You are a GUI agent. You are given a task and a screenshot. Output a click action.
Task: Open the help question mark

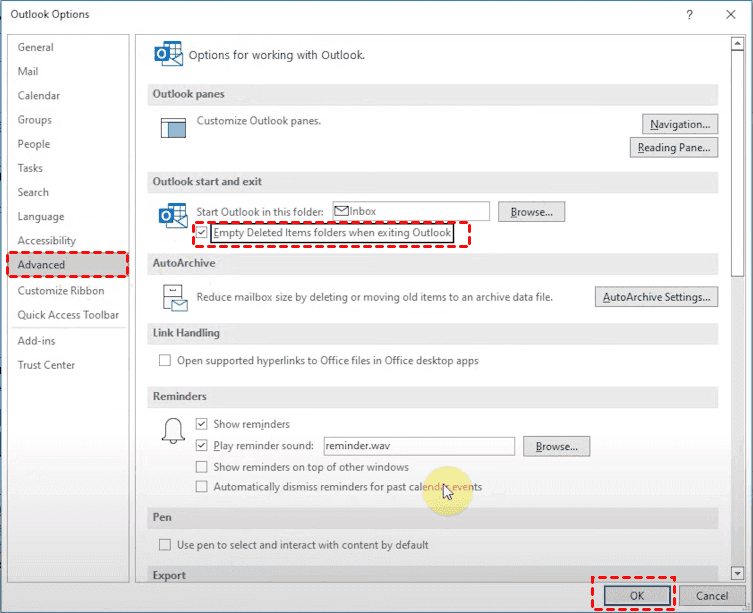tap(690, 14)
